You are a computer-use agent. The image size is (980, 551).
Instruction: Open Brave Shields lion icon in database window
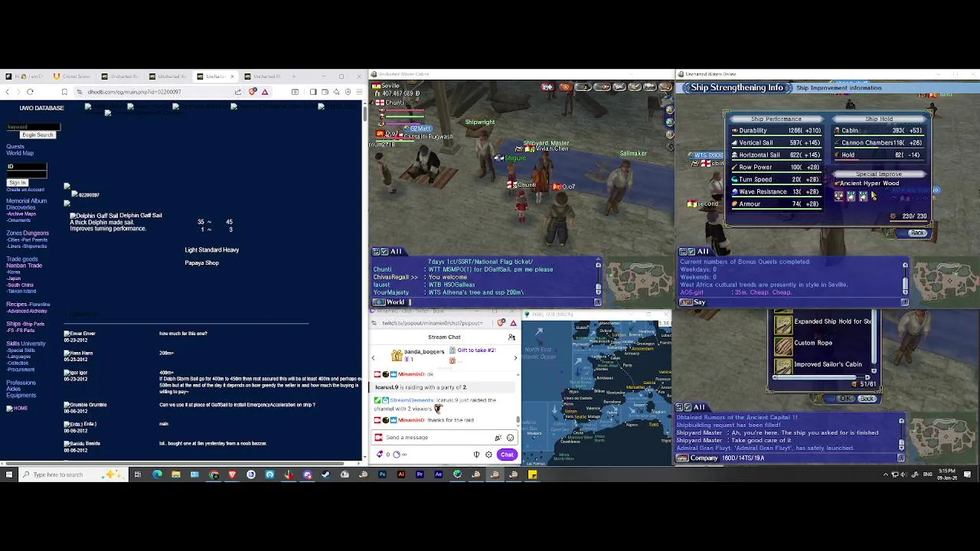[253, 92]
